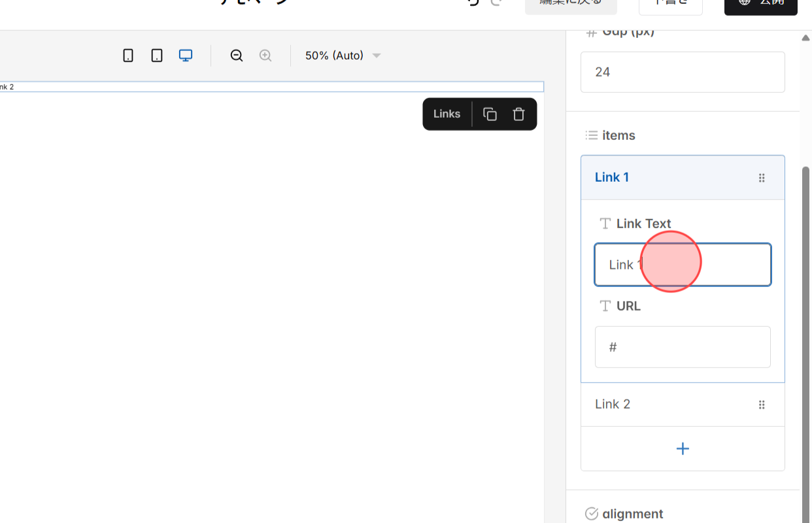
Task: Select the Links label in the floating toolbar
Action: pos(446,114)
